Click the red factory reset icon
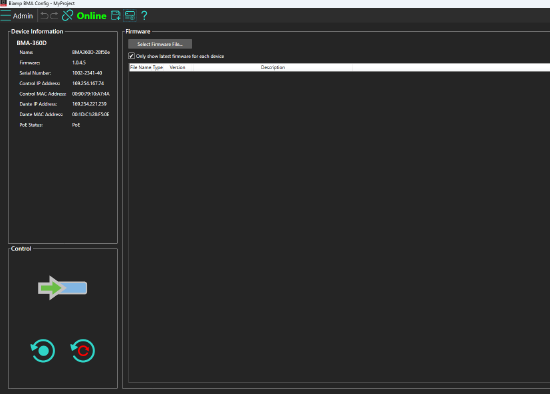Image resolution: width=550 pixels, height=394 pixels. coord(83,350)
